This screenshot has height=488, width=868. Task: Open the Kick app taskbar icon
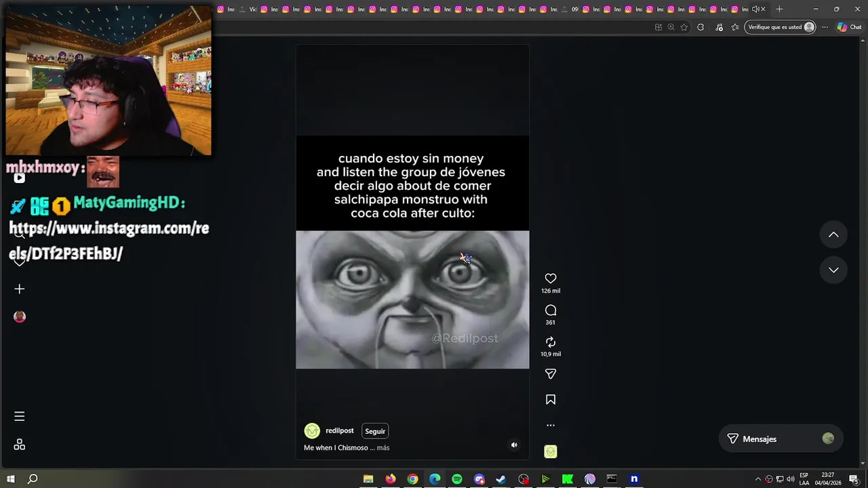(x=568, y=479)
